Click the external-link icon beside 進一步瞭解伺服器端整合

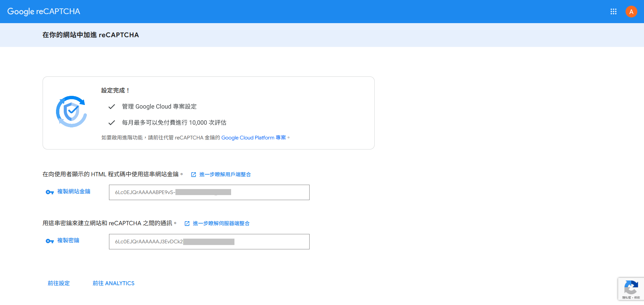click(187, 224)
